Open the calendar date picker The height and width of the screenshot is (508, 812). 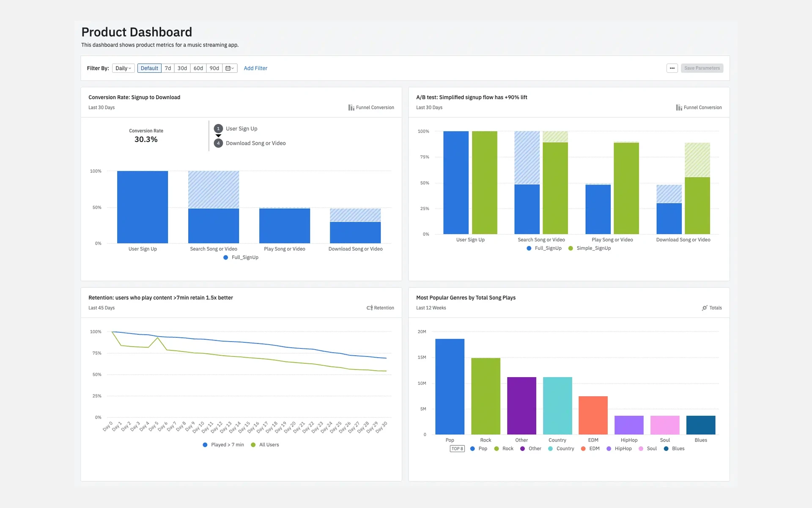tap(230, 68)
